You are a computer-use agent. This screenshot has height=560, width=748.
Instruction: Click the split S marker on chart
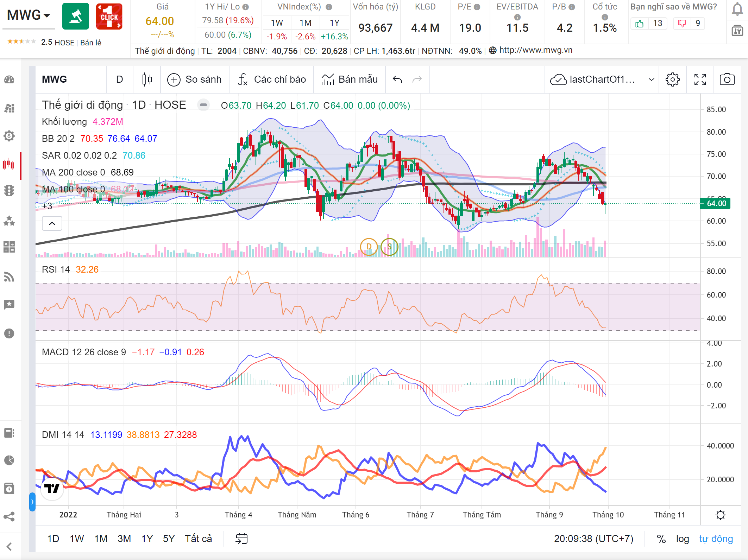pyautogui.click(x=389, y=247)
